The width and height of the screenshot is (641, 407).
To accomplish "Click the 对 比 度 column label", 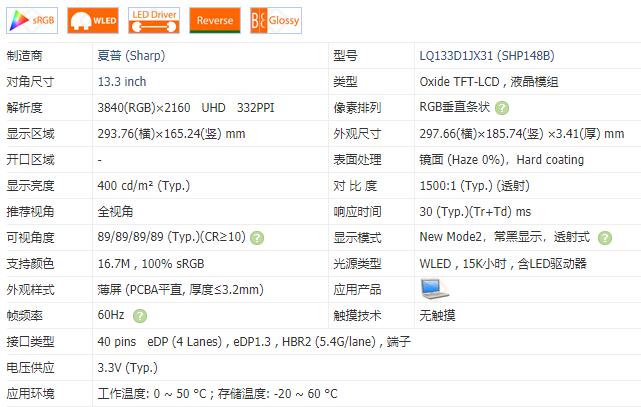I will pyautogui.click(x=355, y=186).
